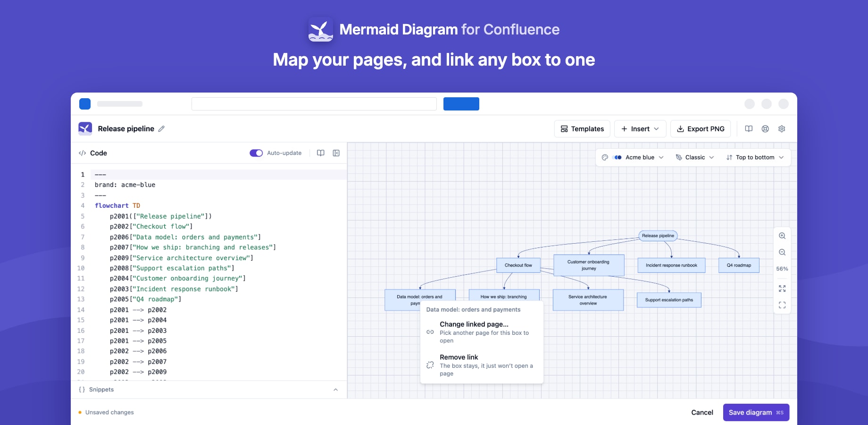Screen dimensions: 868x425
Task: Open the Insert dropdown
Action: 640,129
